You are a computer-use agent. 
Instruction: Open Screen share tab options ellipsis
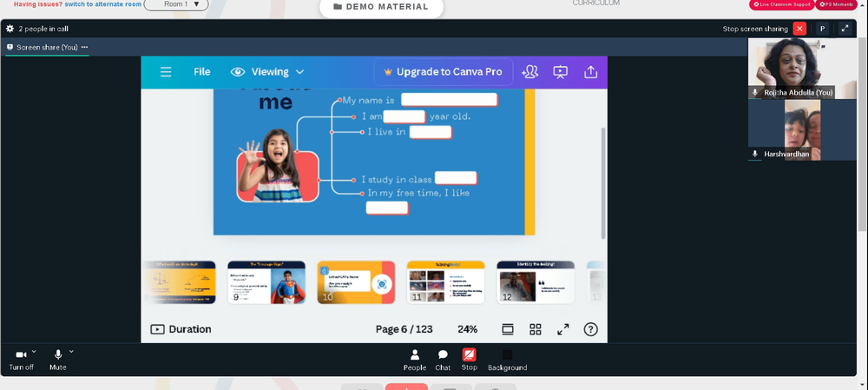click(x=85, y=47)
